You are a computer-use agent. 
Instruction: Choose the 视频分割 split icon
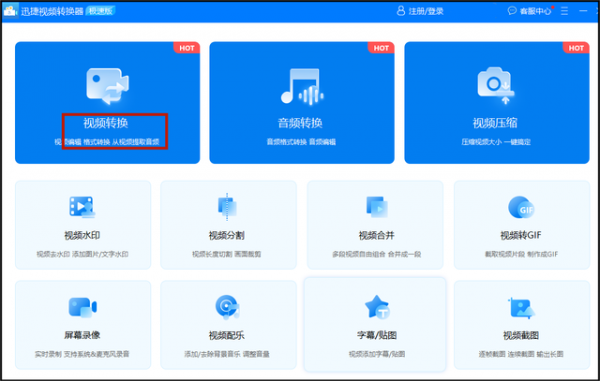tap(227, 207)
